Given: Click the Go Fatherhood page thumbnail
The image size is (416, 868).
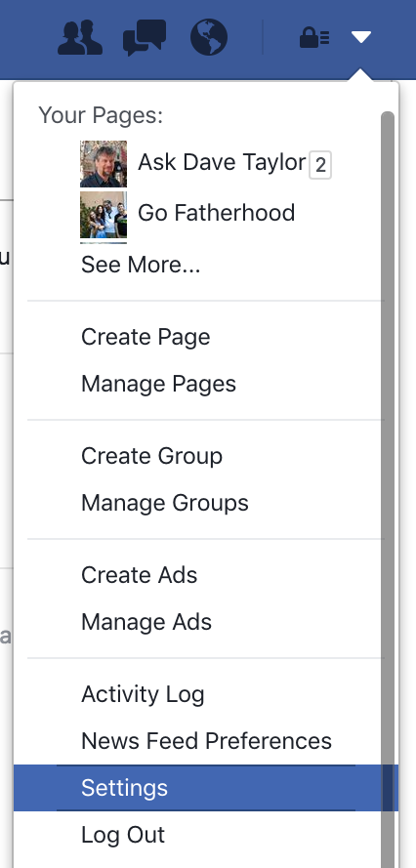Looking at the screenshot, I should pos(104,215).
